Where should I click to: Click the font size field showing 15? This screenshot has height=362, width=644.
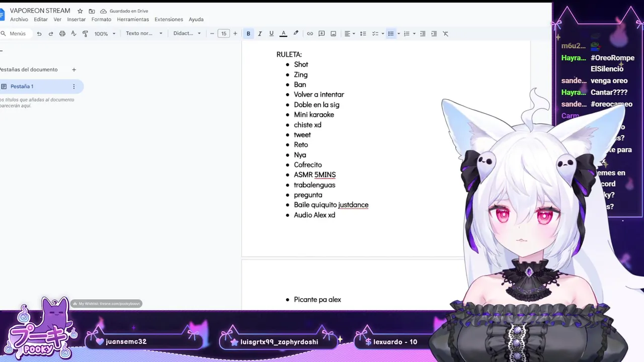click(223, 34)
